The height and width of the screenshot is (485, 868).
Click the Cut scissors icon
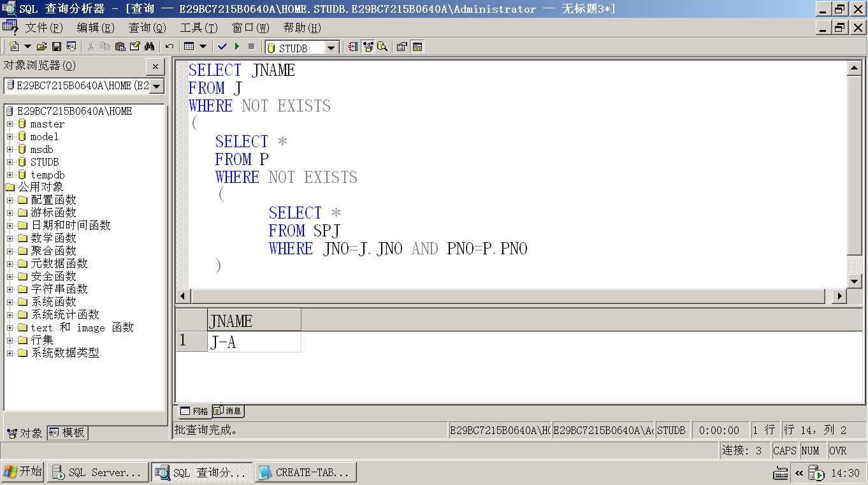click(91, 47)
